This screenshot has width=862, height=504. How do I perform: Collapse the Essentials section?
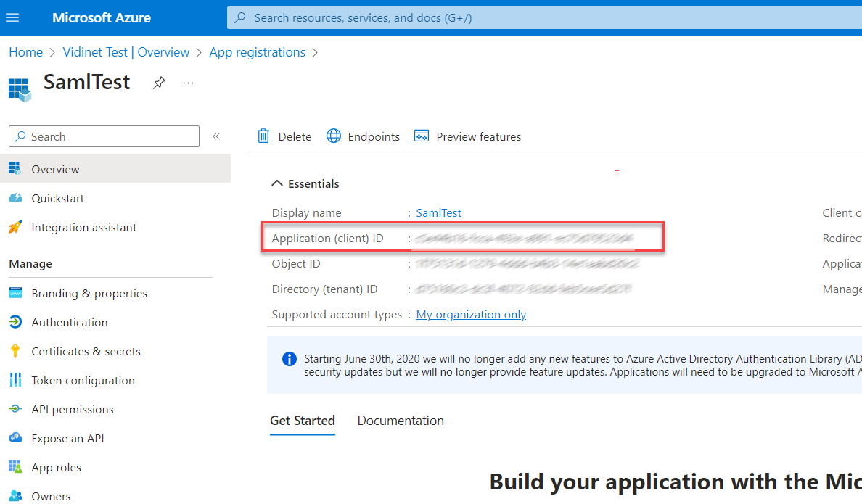point(277,184)
